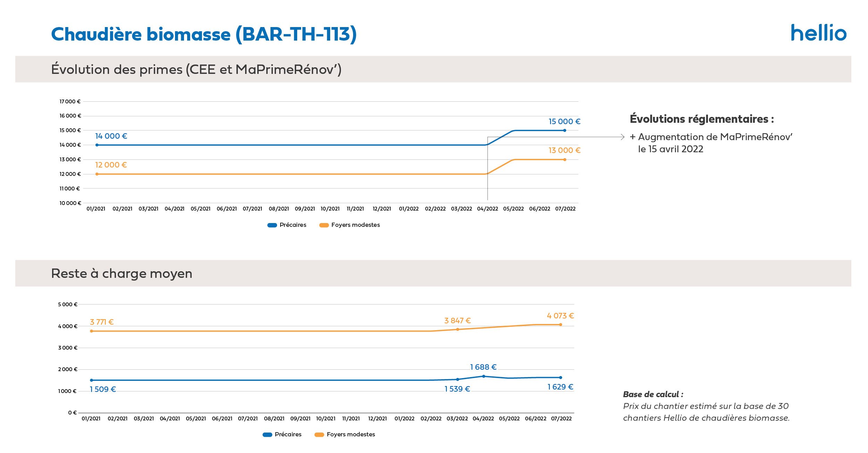
Task: Click the Évolution des primes section header
Action: coord(196,69)
